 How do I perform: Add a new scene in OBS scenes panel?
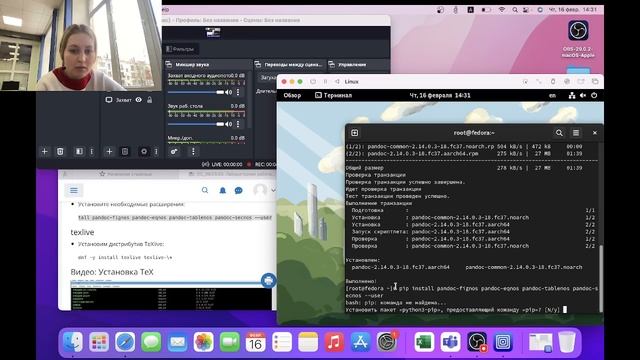44,151
